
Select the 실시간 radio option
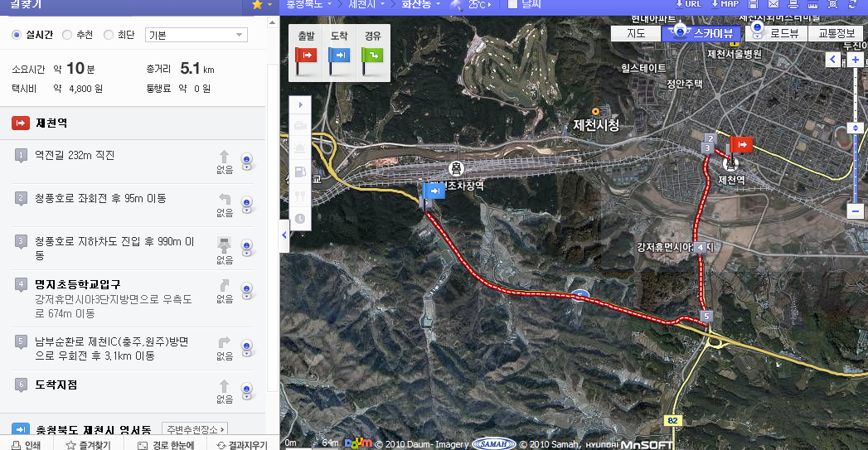point(17,35)
